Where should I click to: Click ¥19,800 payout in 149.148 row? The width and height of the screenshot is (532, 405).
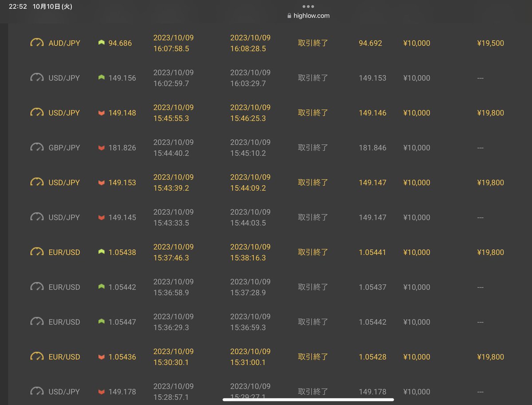point(490,113)
